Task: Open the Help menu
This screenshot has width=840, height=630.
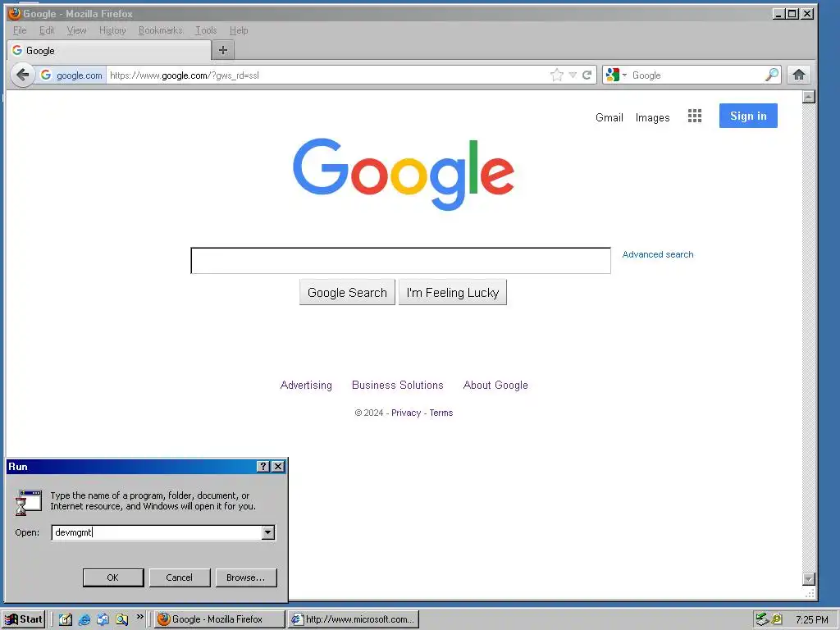Action: [x=239, y=30]
